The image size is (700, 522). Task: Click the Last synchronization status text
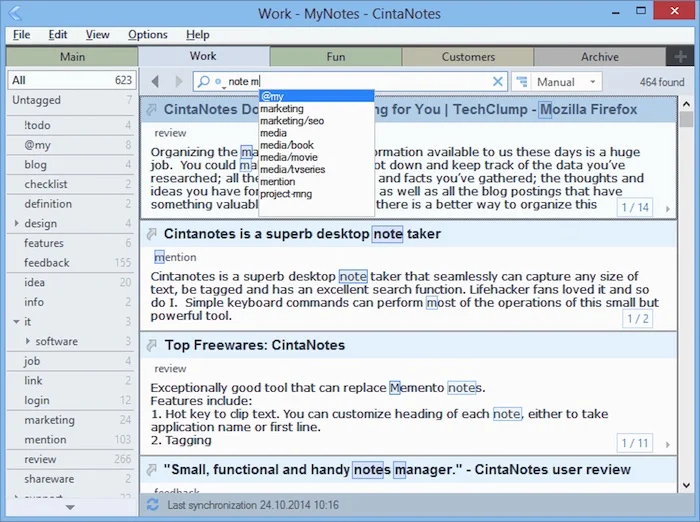253,505
